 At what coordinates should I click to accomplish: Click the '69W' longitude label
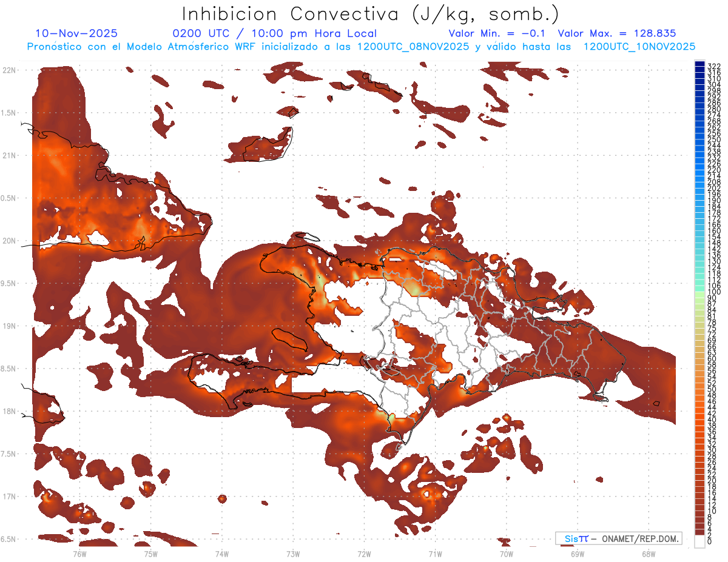click(x=578, y=554)
